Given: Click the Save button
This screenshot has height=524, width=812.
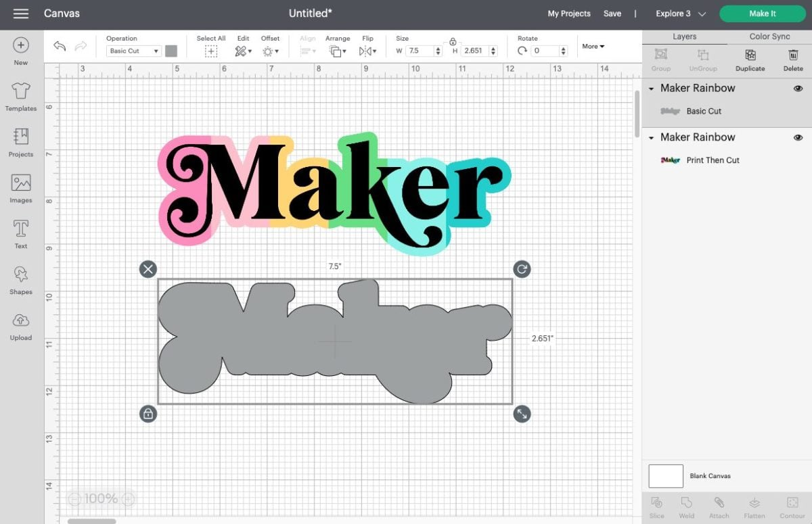Looking at the screenshot, I should pos(612,14).
